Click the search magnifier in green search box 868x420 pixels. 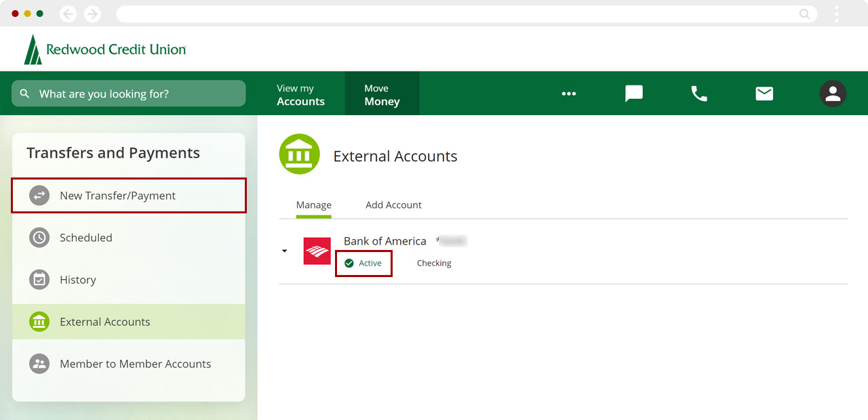click(x=25, y=93)
